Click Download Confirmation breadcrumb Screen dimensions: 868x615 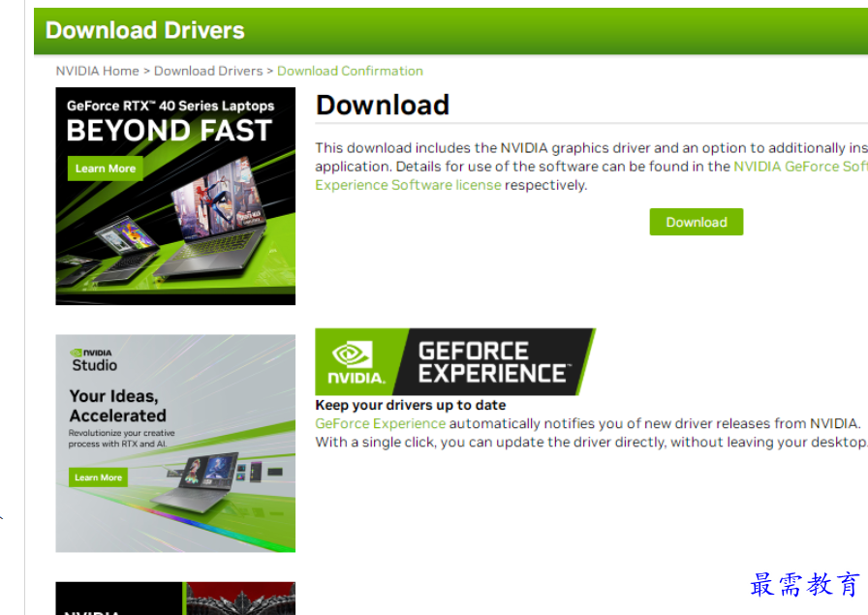pyautogui.click(x=350, y=71)
